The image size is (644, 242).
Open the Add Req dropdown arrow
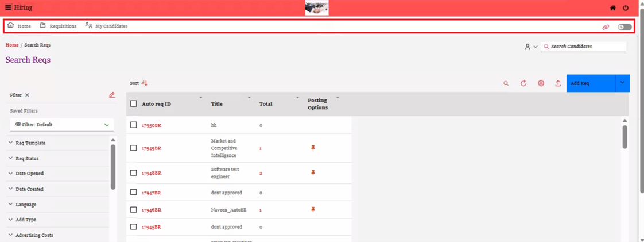pyautogui.click(x=622, y=83)
